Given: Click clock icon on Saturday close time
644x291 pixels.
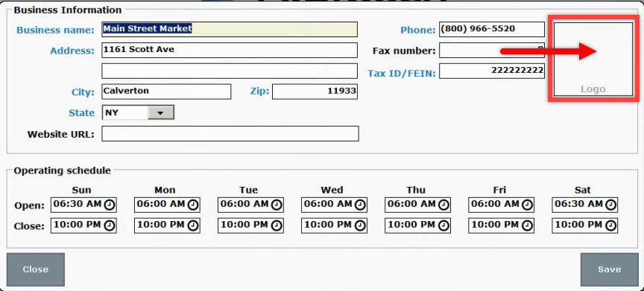Looking at the screenshot, I should (610, 226).
